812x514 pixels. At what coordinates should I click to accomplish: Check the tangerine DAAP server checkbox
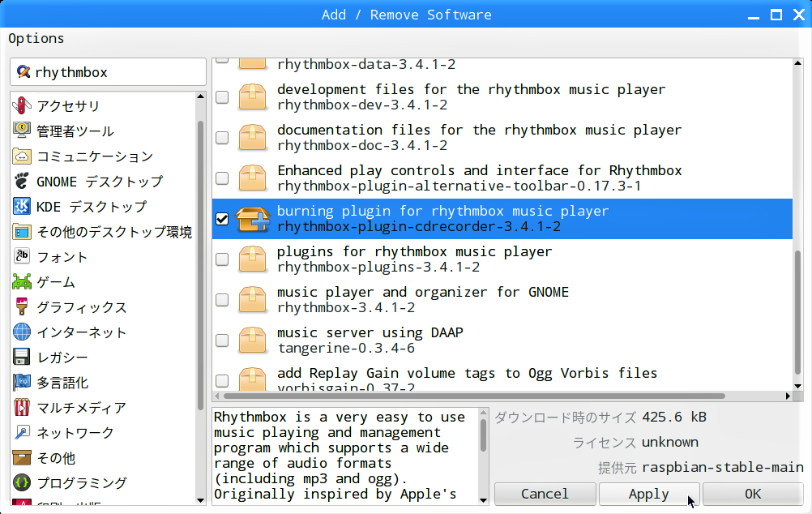pos(222,340)
